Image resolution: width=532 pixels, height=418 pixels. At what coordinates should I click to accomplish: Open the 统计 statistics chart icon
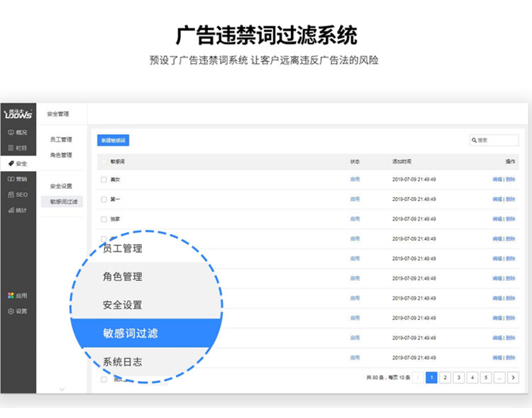11,210
